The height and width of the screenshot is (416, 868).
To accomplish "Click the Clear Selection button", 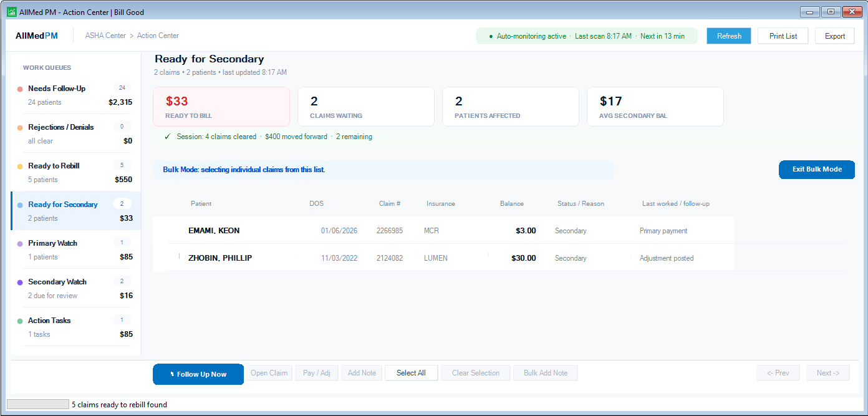I will (476, 373).
